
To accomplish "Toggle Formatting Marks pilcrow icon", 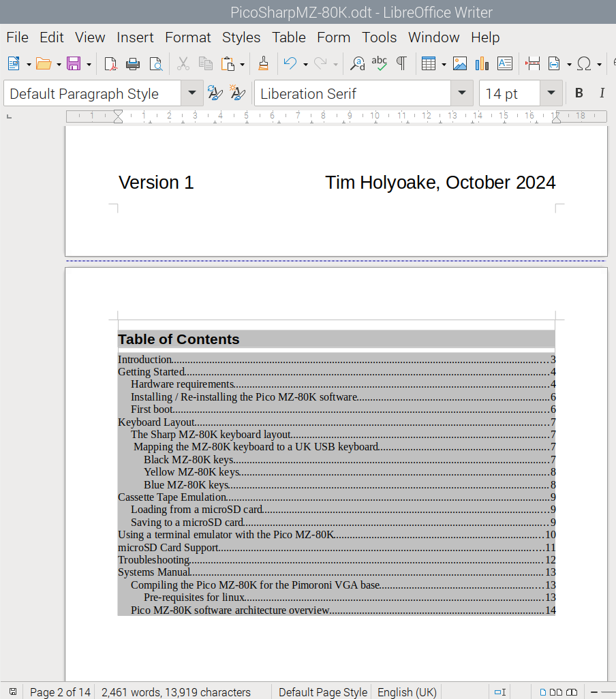I will point(401,64).
